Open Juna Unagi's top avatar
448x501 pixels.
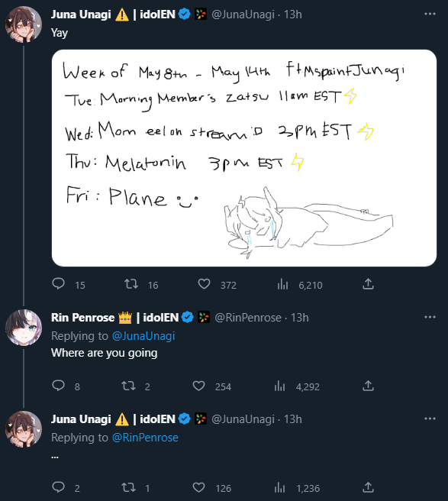tap(24, 24)
